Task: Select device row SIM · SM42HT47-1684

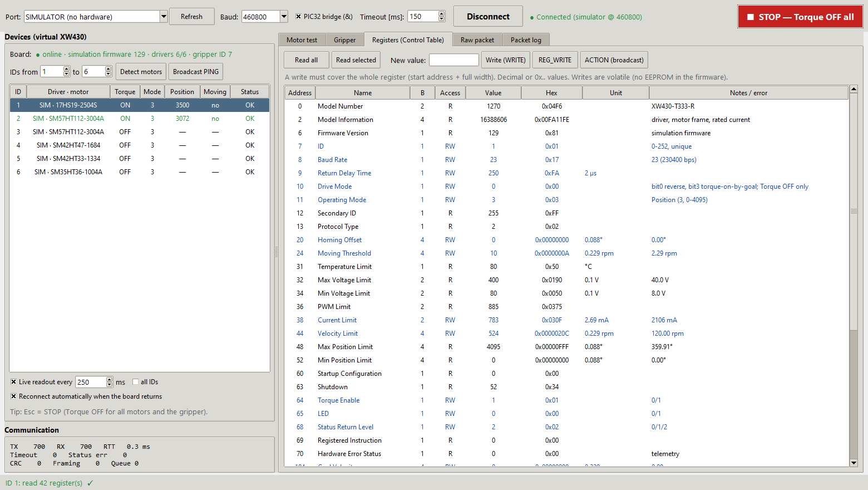Action: [x=140, y=145]
